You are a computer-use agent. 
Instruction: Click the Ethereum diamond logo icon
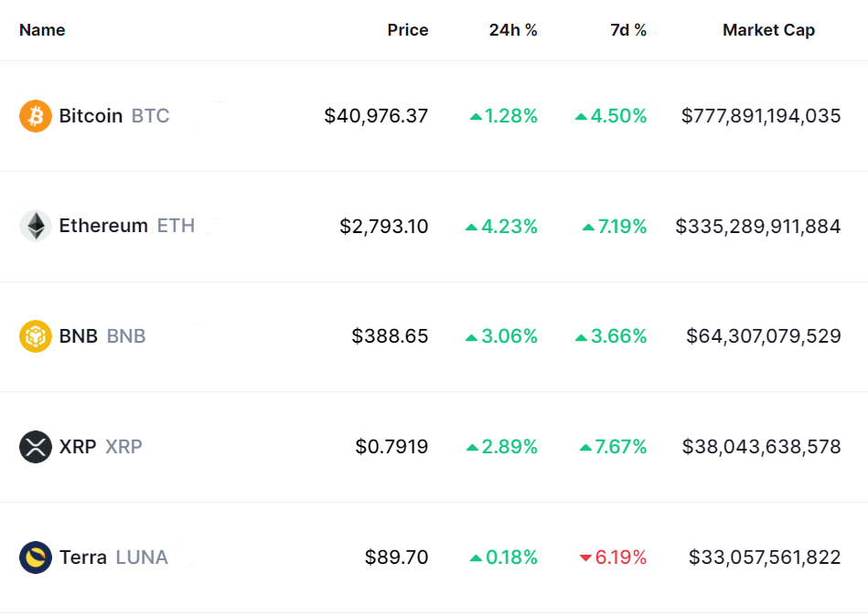coord(36,226)
